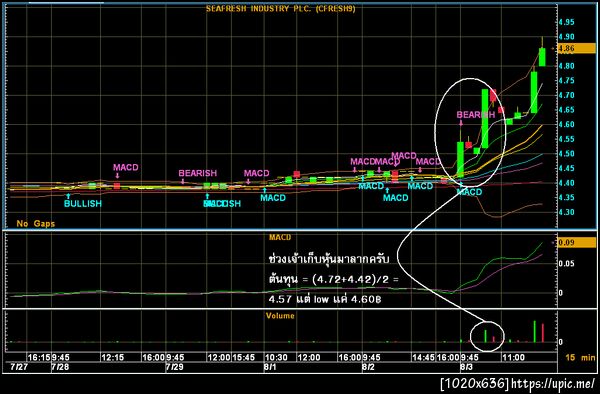The image size is (600, 394).
Task: Click the 4.45 price axis label
Action: [x=566, y=168]
